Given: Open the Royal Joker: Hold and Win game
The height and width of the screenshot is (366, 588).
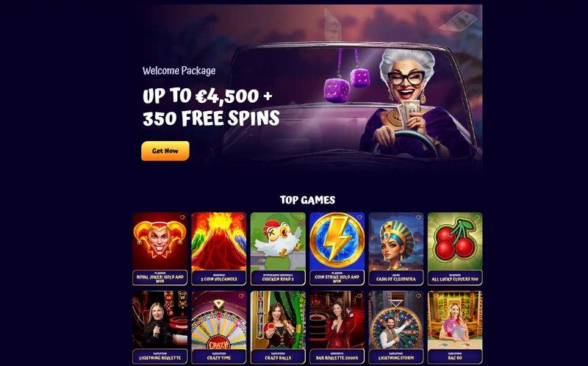Looking at the screenshot, I should point(159,249).
